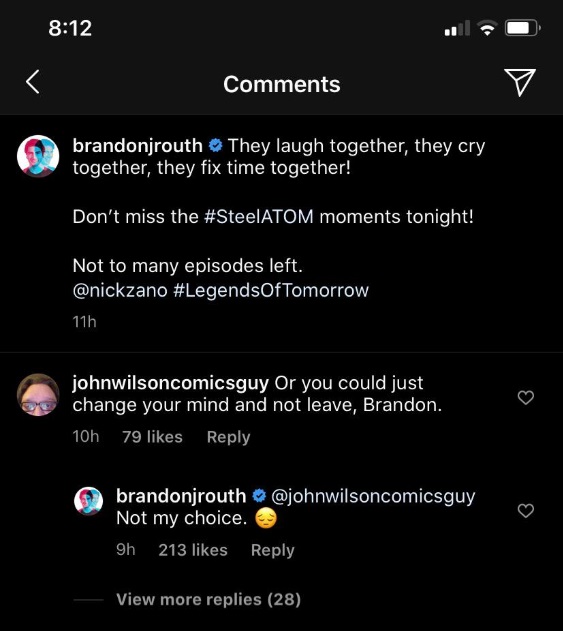563x631 pixels.
Task: Open the #LegendsOfTomorrow hashtag
Action: coord(271,290)
